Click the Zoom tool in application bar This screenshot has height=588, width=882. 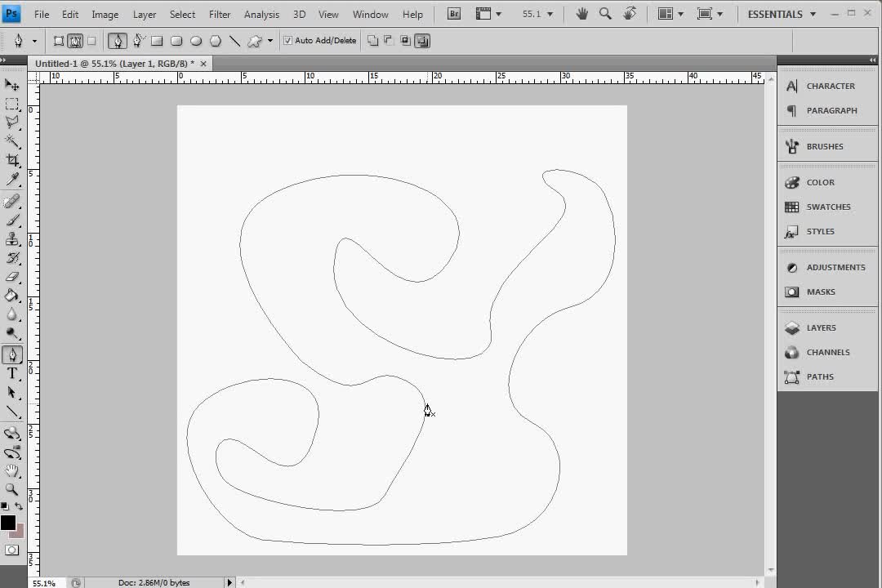605,14
